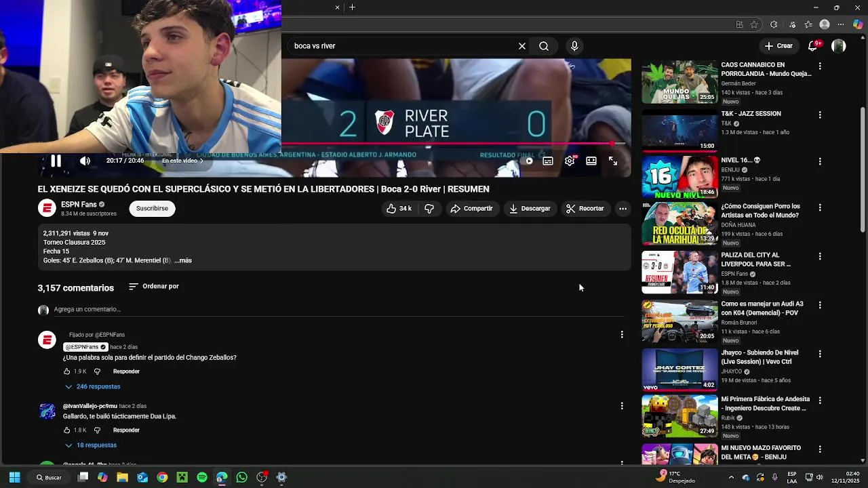The width and height of the screenshot is (868, 488).
Task: Open Chrome from the taskbar
Action: 162,477
